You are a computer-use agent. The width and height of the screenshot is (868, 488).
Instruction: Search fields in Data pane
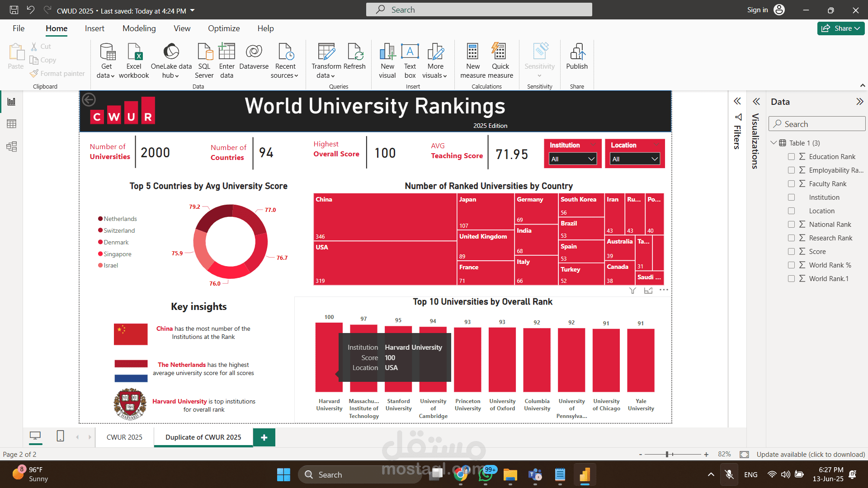coord(817,124)
